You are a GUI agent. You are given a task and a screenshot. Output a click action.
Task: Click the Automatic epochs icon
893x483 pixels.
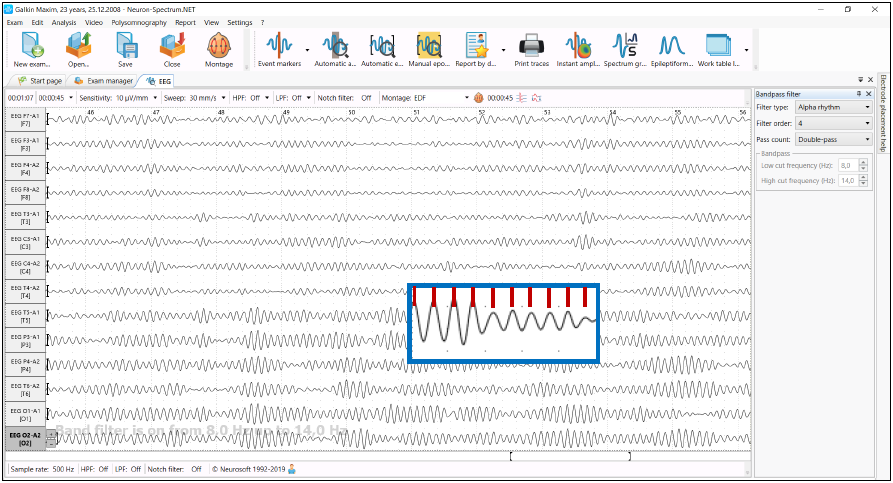pos(382,46)
